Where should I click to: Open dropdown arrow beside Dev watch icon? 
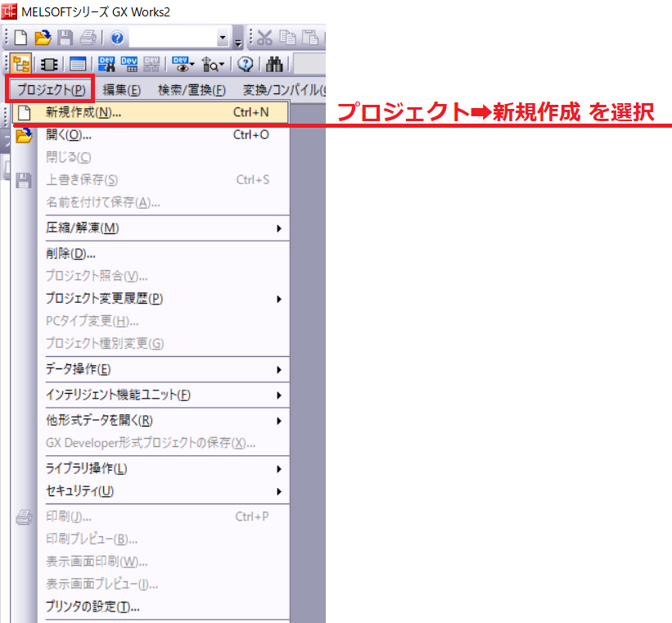tap(192, 65)
